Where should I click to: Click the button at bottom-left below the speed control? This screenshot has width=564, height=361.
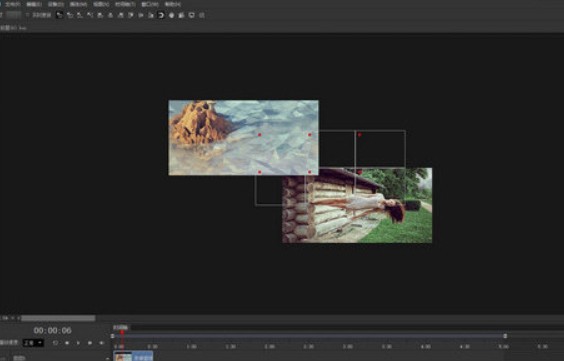pos(19,358)
